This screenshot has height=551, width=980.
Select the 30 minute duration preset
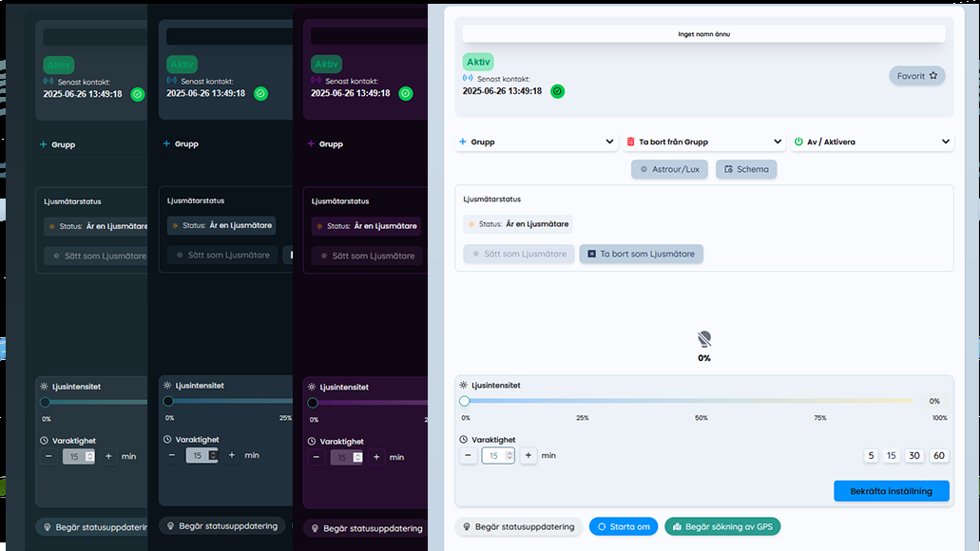pyautogui.click(x=914, y=456)
